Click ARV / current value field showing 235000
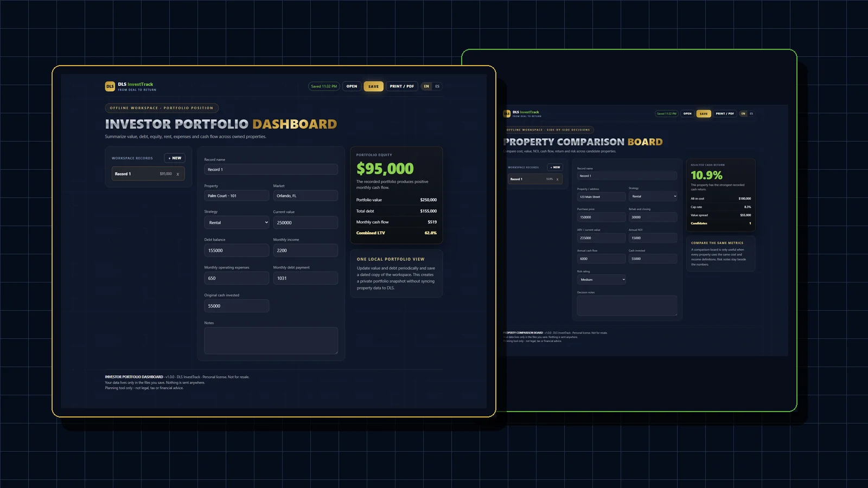 pos(601,238)
